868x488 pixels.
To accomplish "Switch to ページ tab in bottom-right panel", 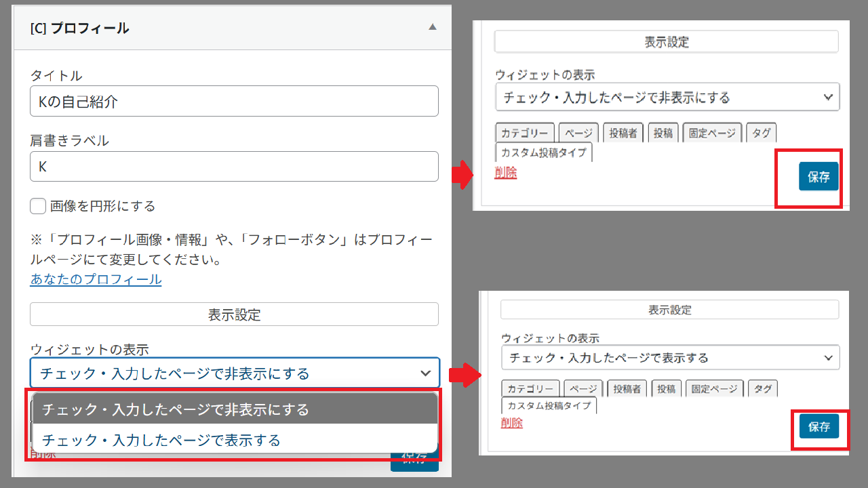I will 583,389.
